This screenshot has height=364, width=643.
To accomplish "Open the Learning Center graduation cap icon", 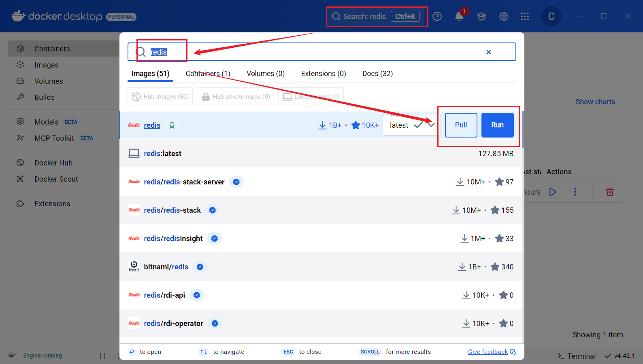I will click(481, 17).
